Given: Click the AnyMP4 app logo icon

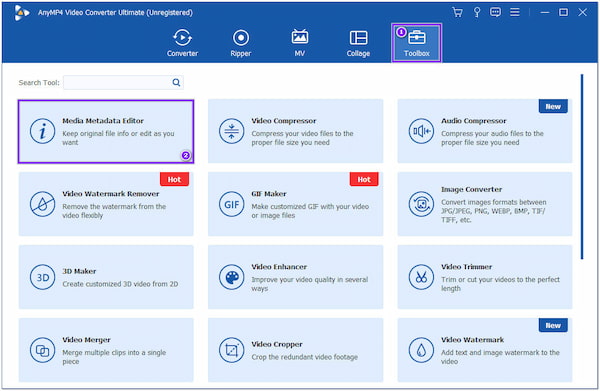Looking at the screenshot, I should coord(21,13).
